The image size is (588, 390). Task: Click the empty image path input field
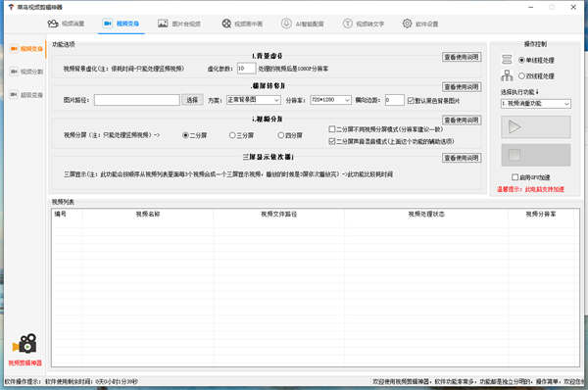pos(137,100)
